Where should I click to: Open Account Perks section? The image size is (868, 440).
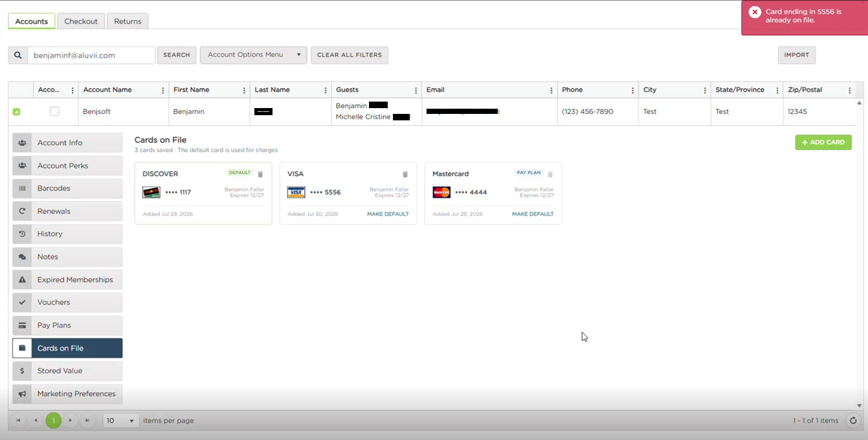click(x=67, y=166)
